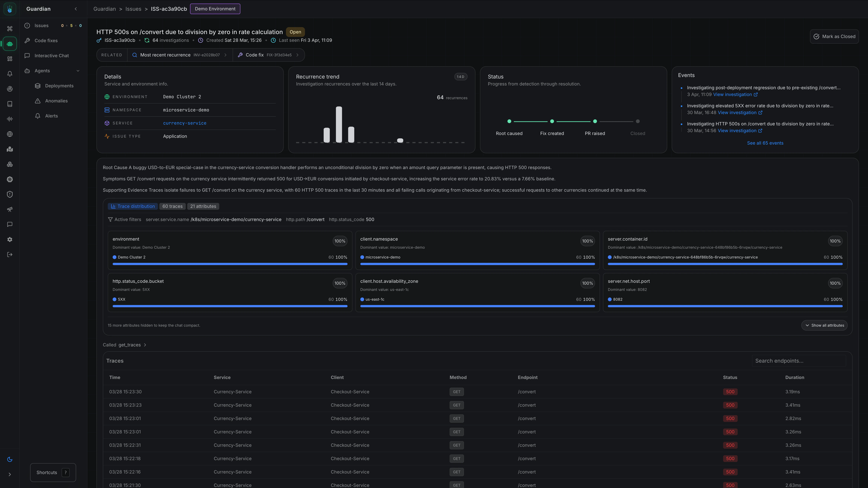This screenshot has height=488, width=868.
Task: Focus the Search endpoints field
Action: click(799, 361)
